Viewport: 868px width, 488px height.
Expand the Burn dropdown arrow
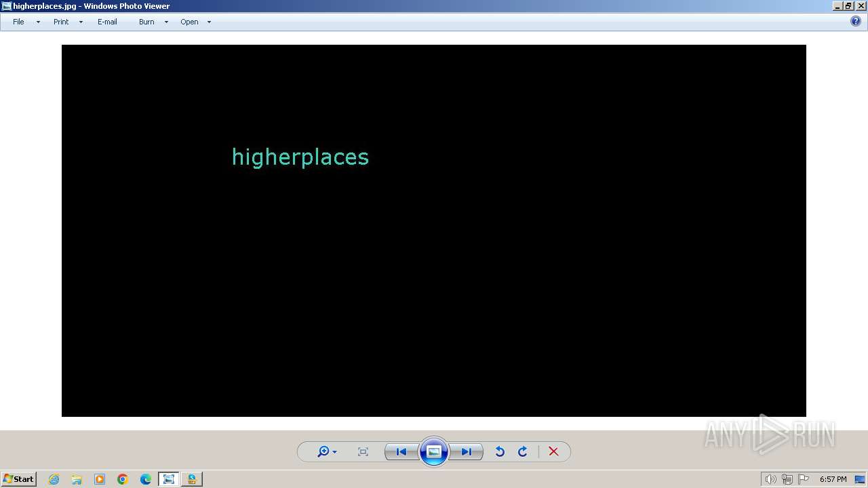[x=166, y=22]
